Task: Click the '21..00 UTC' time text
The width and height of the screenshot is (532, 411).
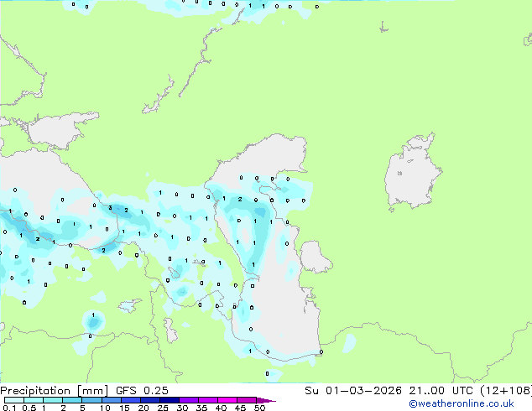Action: [441, 390]
